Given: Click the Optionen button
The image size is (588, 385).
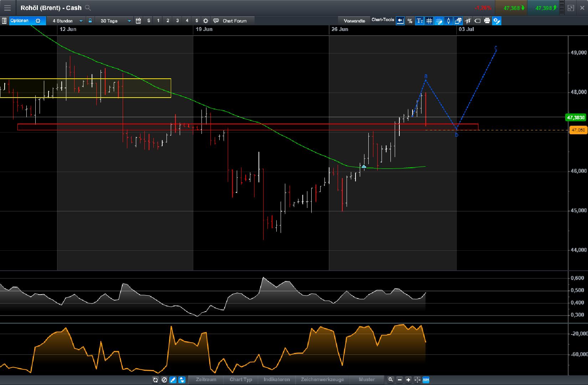Looking at the screenshot, I should (21, 21).
